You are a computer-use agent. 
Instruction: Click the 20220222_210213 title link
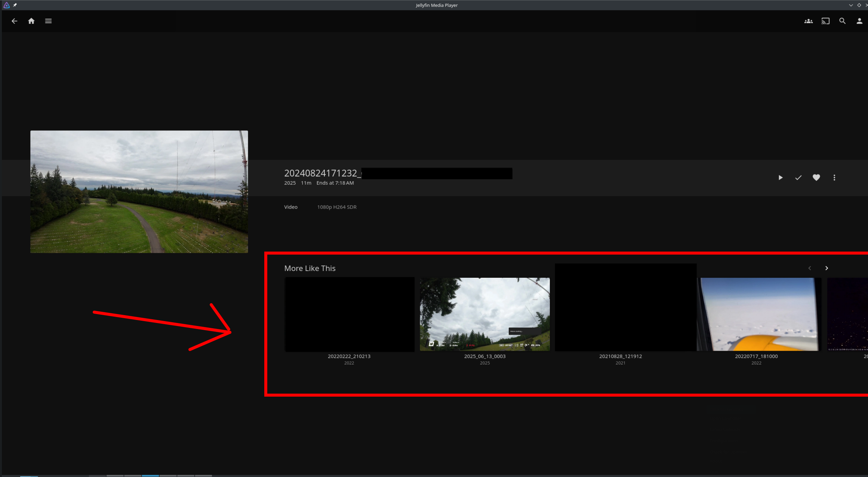click(349, 356)
